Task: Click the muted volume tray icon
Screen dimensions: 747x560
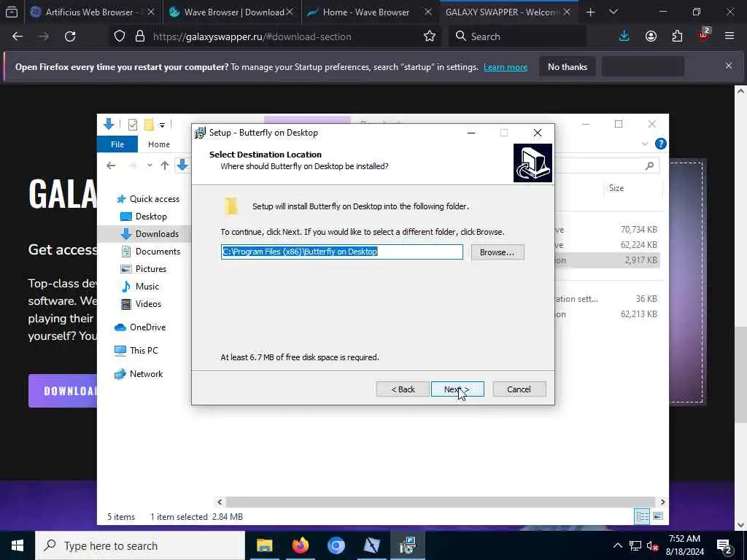Action: click(653, 545)
